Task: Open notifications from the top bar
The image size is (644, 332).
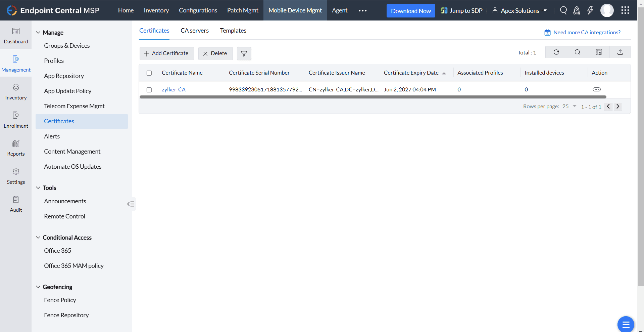Action: tap(577, 10)
